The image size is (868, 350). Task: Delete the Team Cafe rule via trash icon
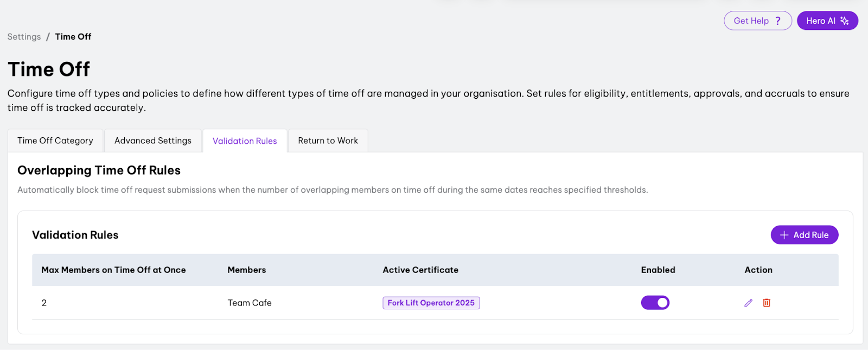(x=767, y=303)
